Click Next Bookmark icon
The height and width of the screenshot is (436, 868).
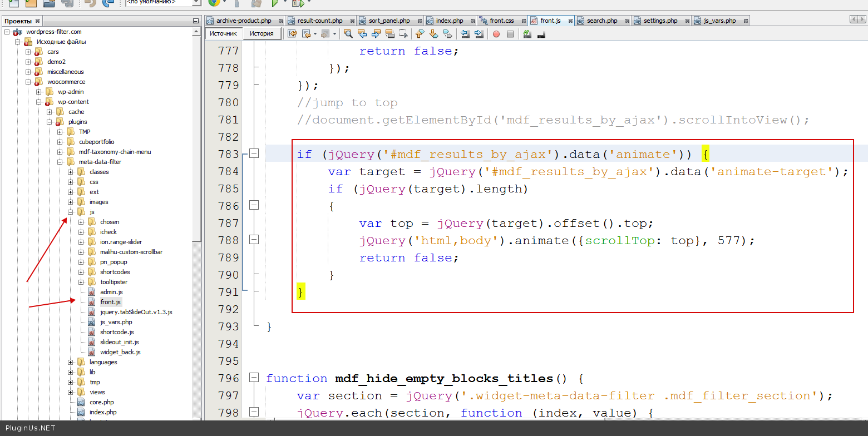[x=433, y=34]
